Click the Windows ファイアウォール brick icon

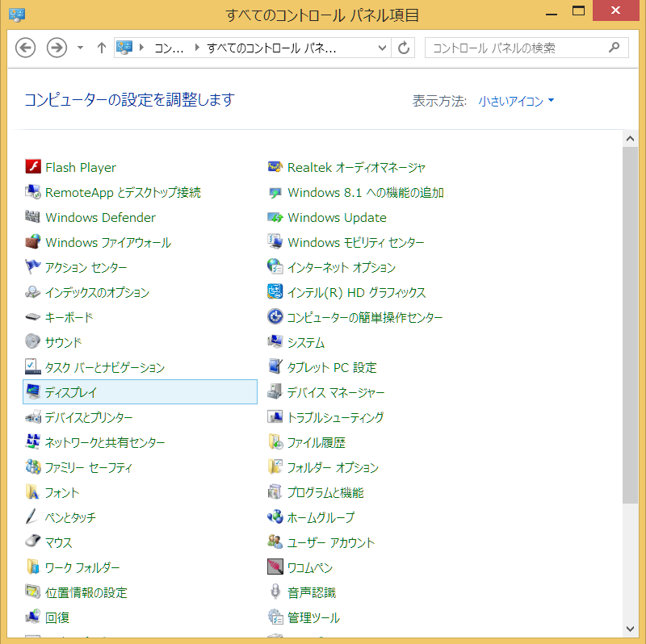tap(33, 242)
